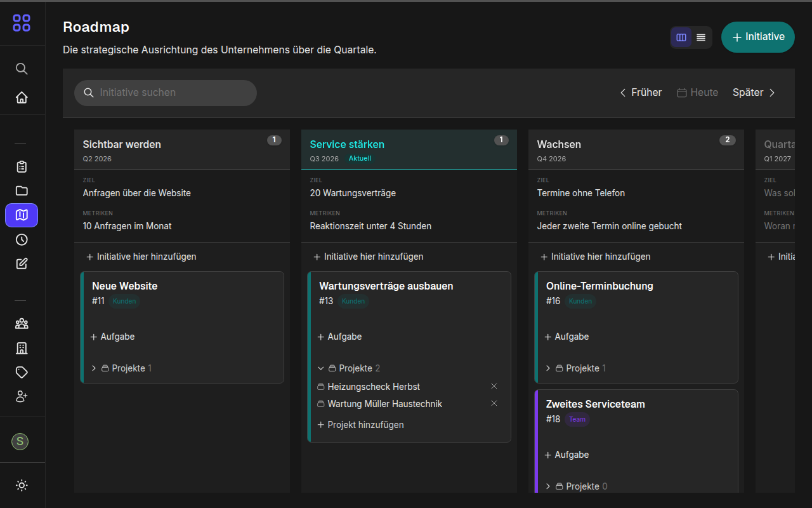Click the goal text Termine ohne Telefon
812x508 pixels.
tap(581, 193)
